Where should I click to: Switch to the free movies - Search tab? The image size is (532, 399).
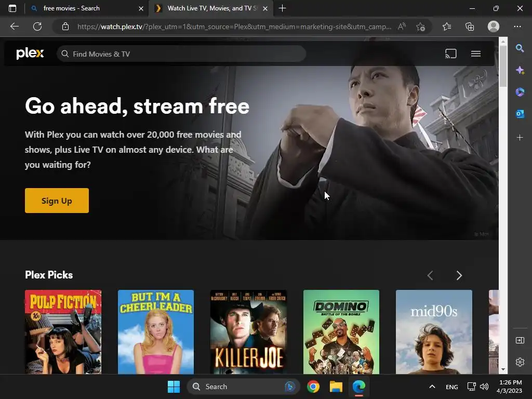pos(87,8)
